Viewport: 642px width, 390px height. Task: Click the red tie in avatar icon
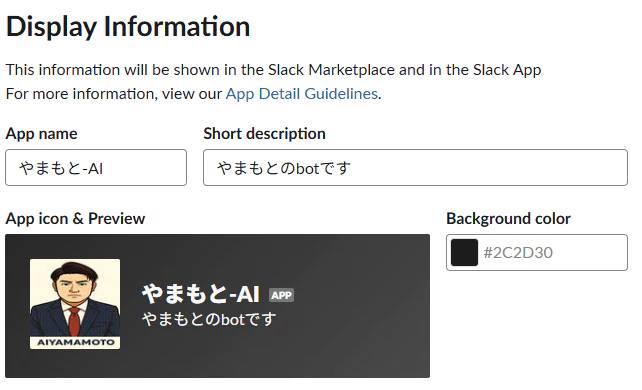74,322
